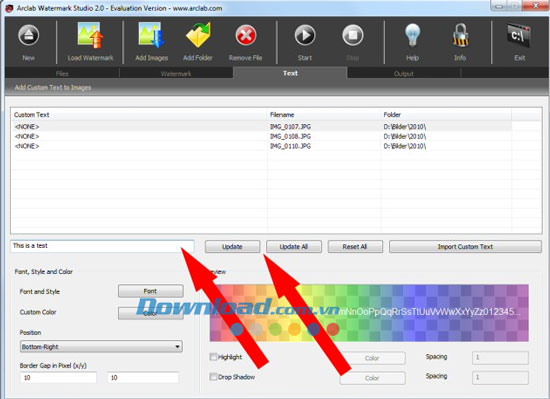The image size is (550, 399).
Task: Click the Update All button
Action: [x=294, y=246]
